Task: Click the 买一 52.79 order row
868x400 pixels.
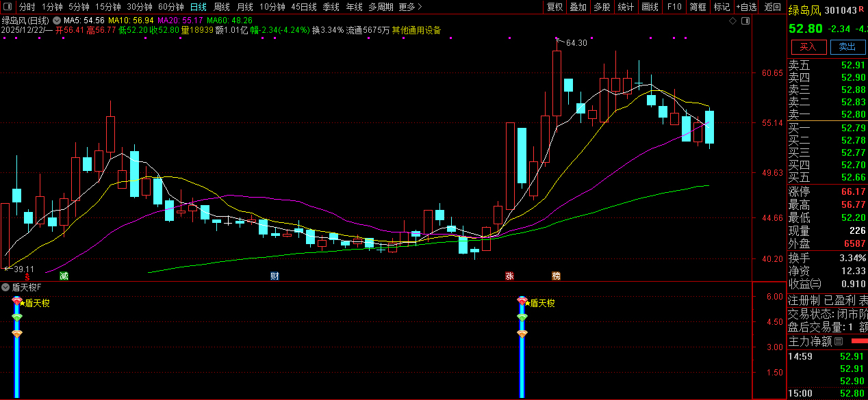Action: click(828, 128)
